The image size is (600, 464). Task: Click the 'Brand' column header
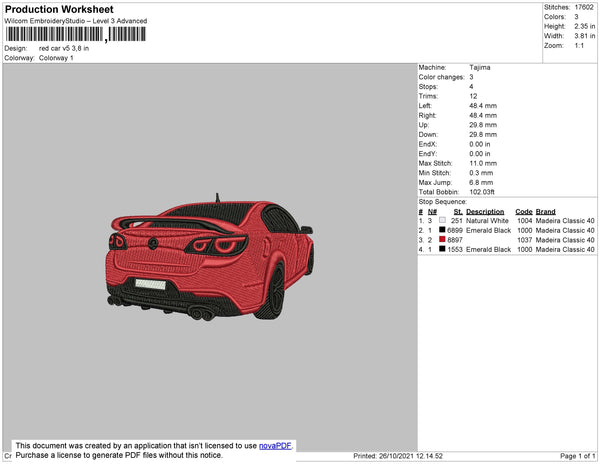tap(546, 212)
